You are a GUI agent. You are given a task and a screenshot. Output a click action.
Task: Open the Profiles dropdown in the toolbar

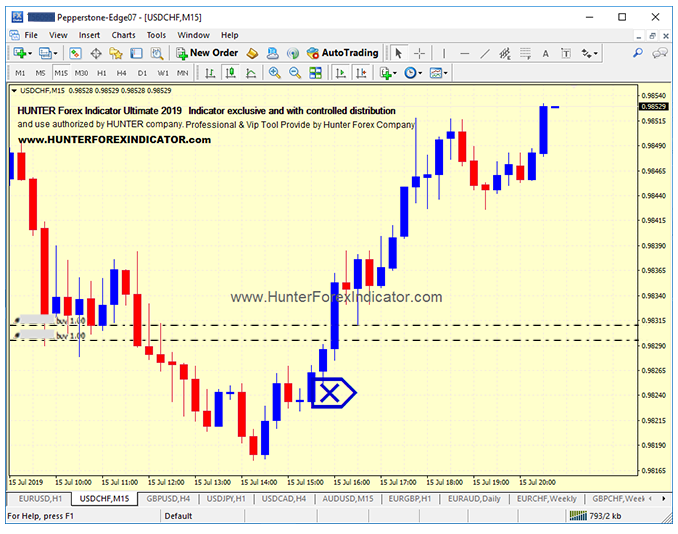click(x=48, y=53)
